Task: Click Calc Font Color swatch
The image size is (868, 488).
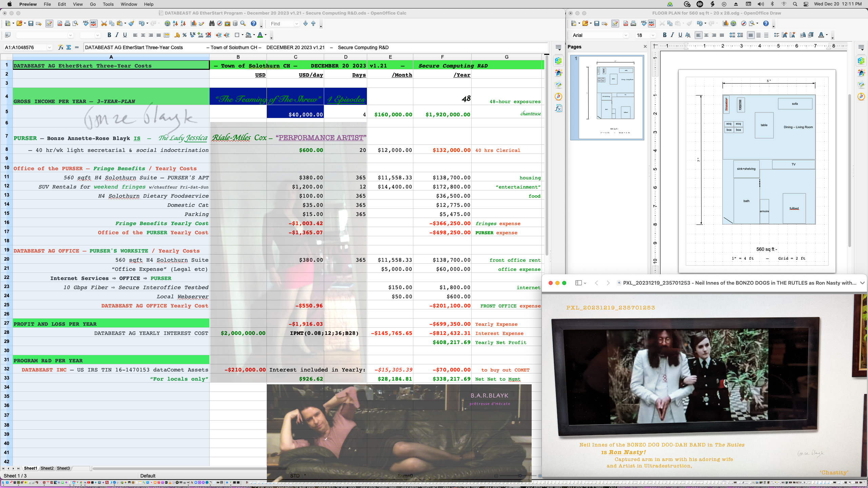Action: point(260,35)
